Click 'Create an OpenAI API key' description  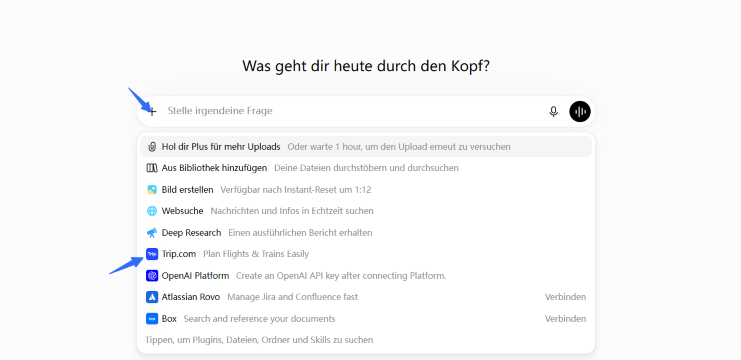341,276
